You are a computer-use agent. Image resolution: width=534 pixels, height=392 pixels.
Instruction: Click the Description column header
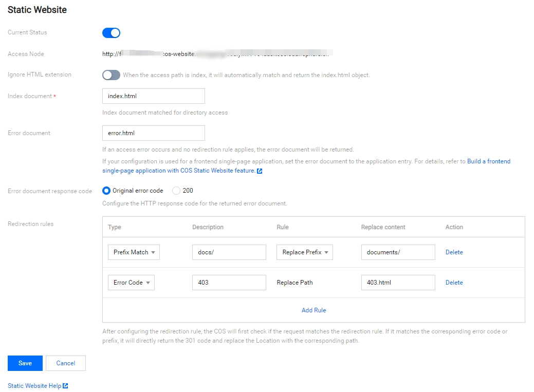(208, 227)
